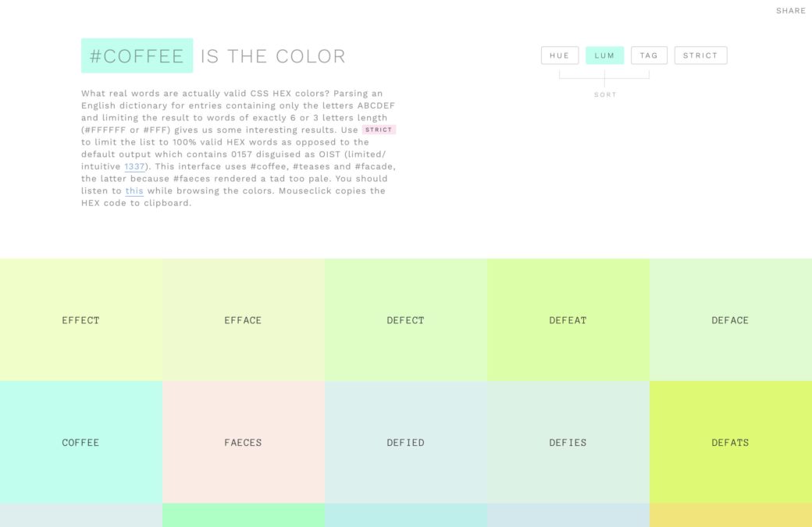Viewport: 812px width, 527px height.
Task: Select the LUM sort option
Action: coord(604,55)
